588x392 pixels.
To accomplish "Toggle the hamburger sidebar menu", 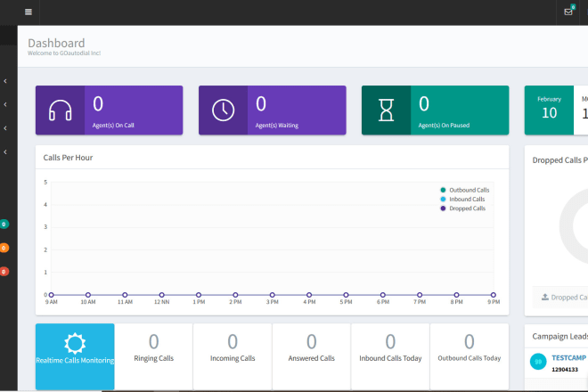I will coord(29,12).
